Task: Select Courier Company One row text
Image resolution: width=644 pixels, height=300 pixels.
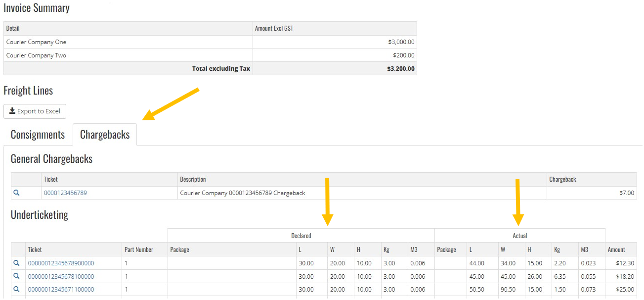Action: tap(36, 42)
